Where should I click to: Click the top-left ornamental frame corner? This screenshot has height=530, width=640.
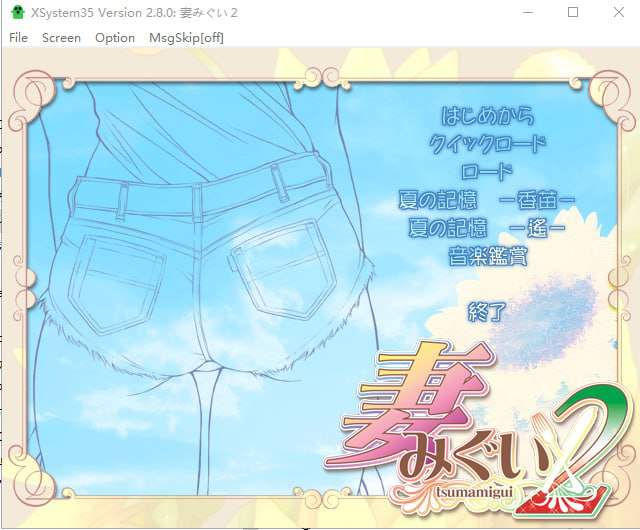(x=28, y=92)
